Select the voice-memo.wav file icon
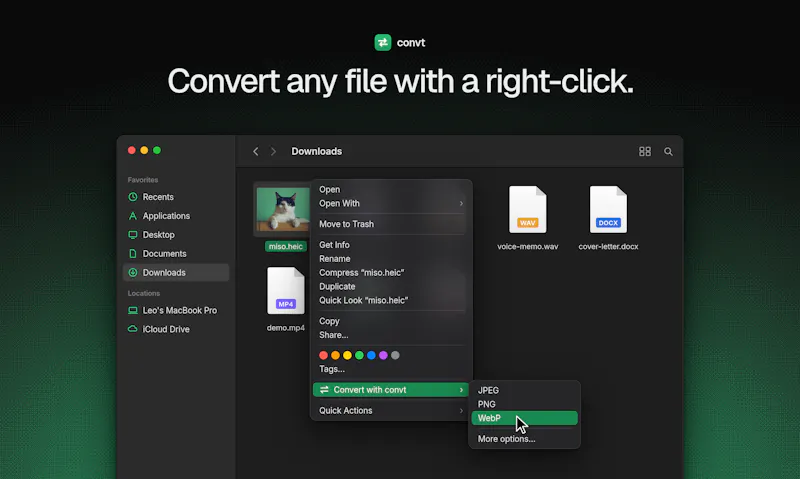 (x=528, y=209)
